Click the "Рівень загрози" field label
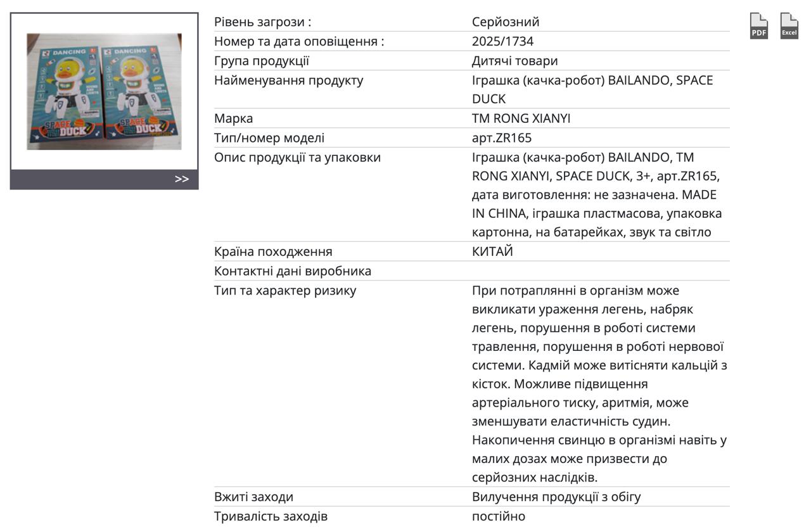 pos(262,22)
